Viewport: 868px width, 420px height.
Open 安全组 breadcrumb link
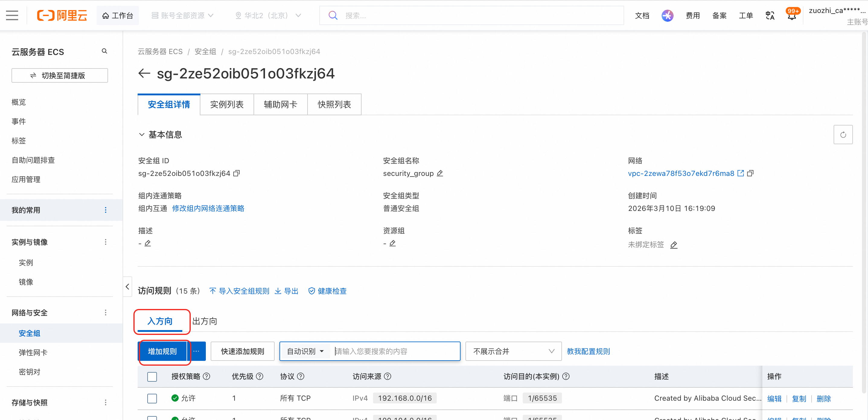pyautogui.click(x=205, y=52)
